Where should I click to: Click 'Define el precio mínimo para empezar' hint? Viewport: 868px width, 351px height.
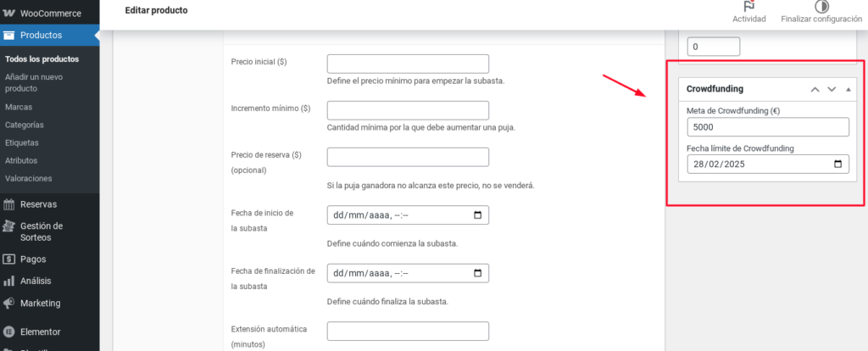click(415, 81)
